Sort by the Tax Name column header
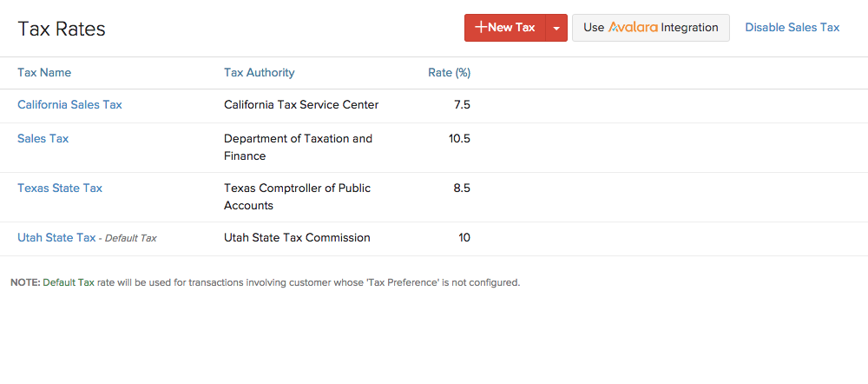The image size is (868, 384). coord(44,73)
